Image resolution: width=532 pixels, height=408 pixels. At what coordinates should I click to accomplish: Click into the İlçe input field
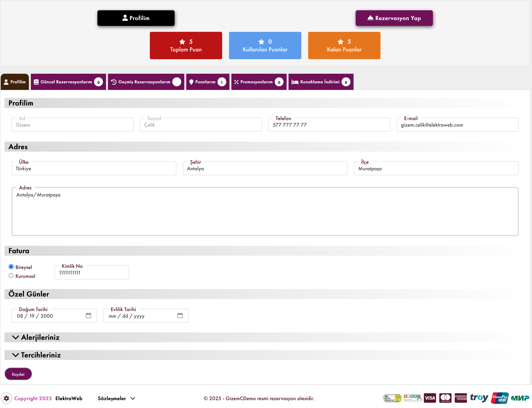pyautogui.click(x=436, y=169)
